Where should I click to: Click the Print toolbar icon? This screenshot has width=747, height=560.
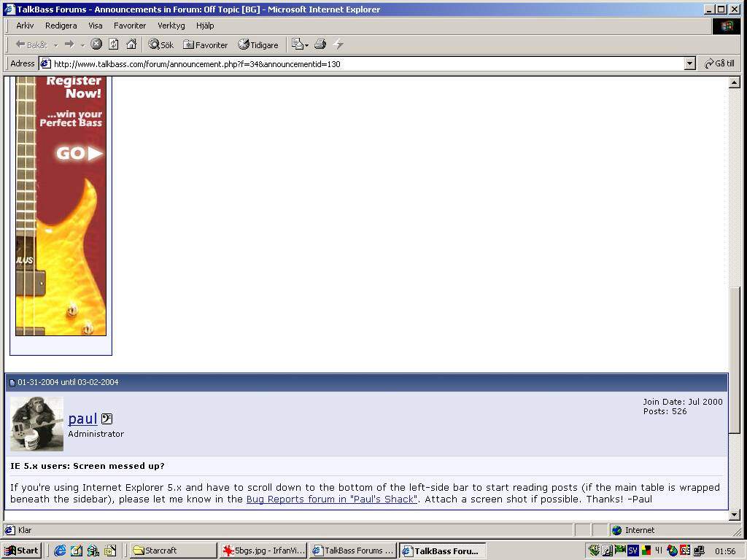(x=320, y=44)
